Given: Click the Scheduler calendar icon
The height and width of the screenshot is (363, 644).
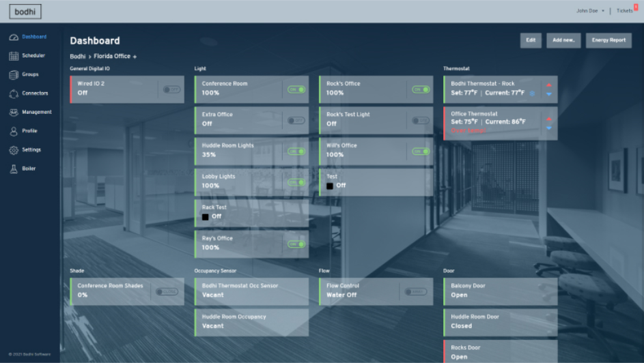Looking at the screenshot, I should pos(14,56).
